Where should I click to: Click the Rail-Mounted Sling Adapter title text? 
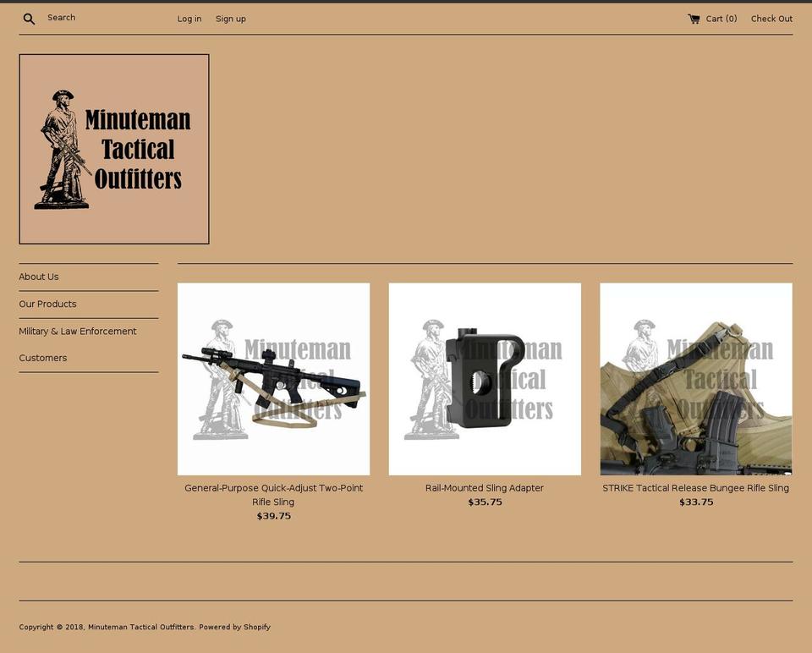point(485,487)
